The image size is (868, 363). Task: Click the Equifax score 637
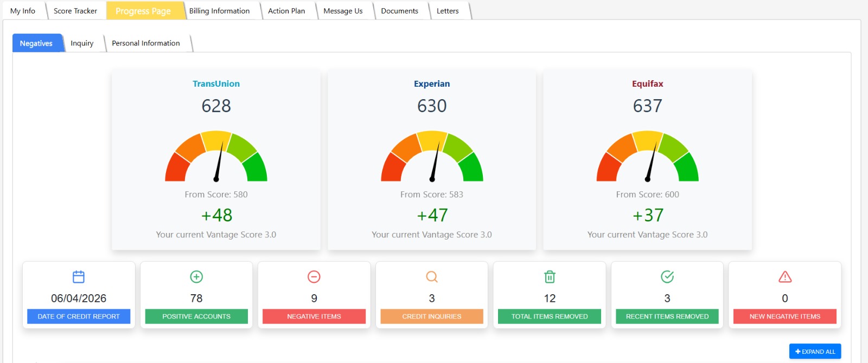coord(648,106)
